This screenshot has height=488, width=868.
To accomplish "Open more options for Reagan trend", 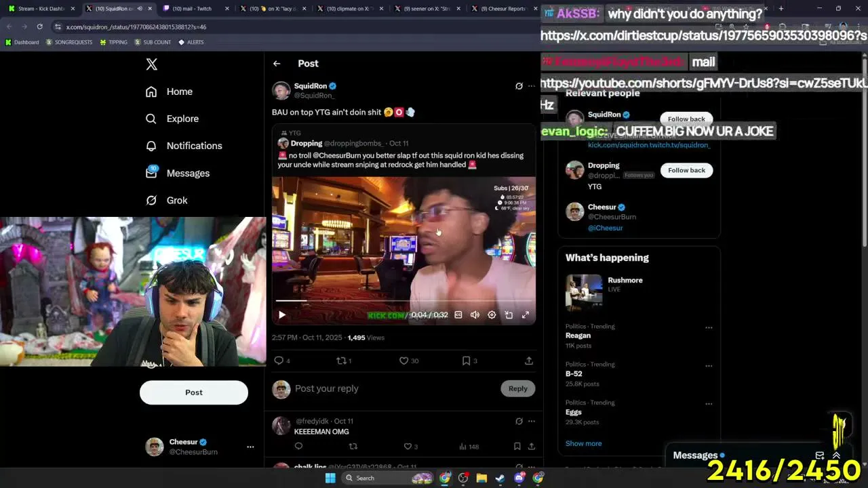I will (x=709, y=327).
